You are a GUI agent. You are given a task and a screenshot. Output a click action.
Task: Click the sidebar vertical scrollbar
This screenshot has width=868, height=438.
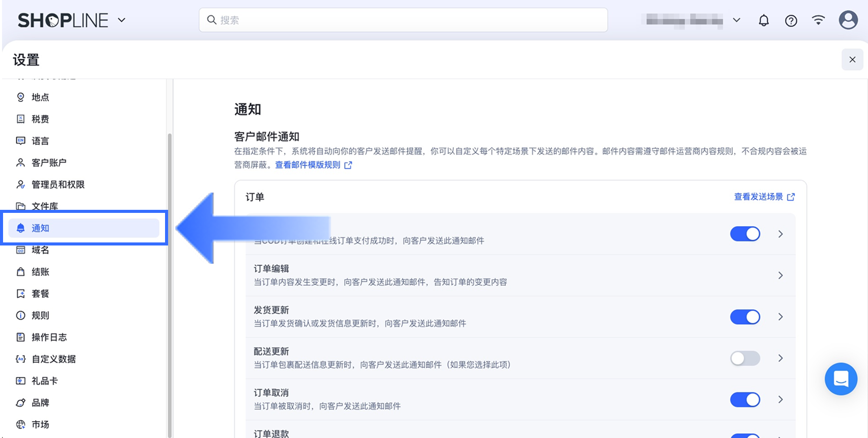[169, 285]
